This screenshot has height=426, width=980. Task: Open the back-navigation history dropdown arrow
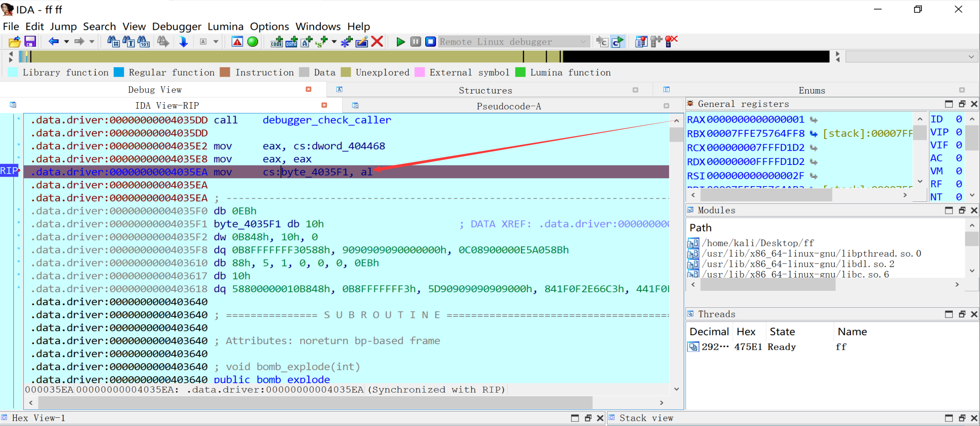click(66, 42)
